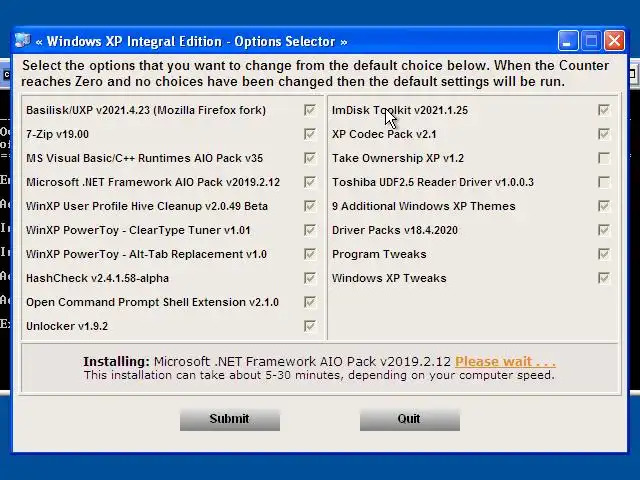Image resolution: width=640 pixels, height=480 pixels.
Task: Click the 'Driver Packs v18.4.2020' label
Action: (x=395, y=230)
